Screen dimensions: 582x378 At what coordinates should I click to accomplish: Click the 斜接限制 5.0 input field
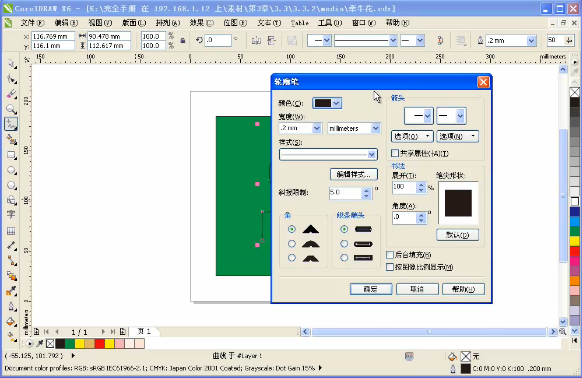point(345,192)
